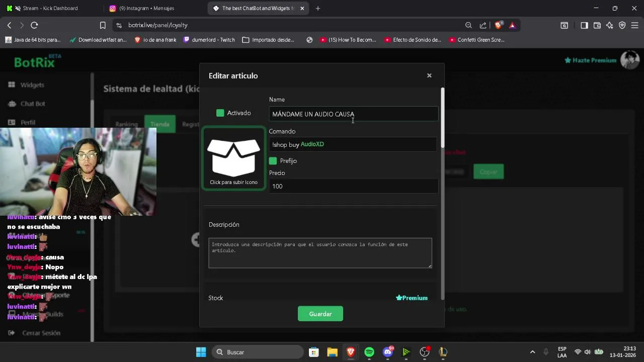Bookmark this page
The height and width of the screenshot is (362, 644).
click(x=103, y=25)
